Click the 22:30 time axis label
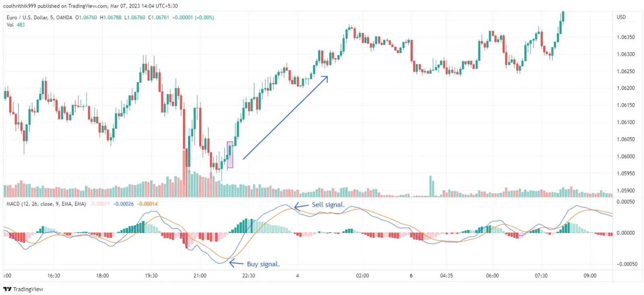Viewport: 644px width, 295px height. 248,276
